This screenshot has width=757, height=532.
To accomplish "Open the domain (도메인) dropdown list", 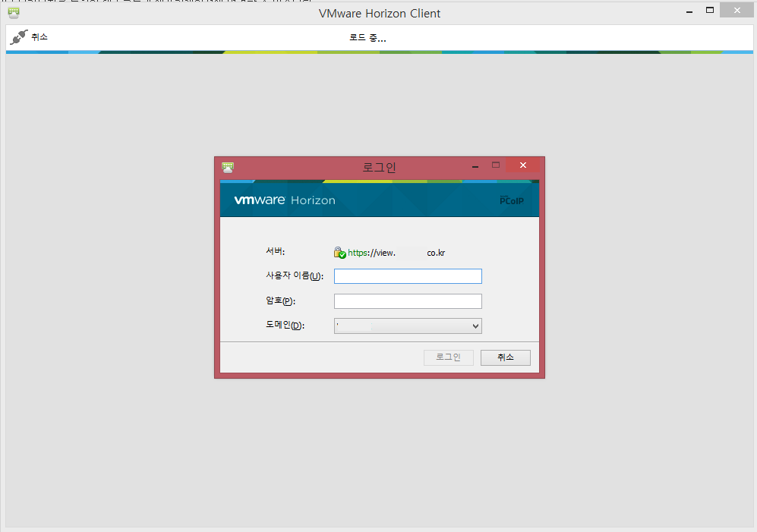I will tap(408, 326).
